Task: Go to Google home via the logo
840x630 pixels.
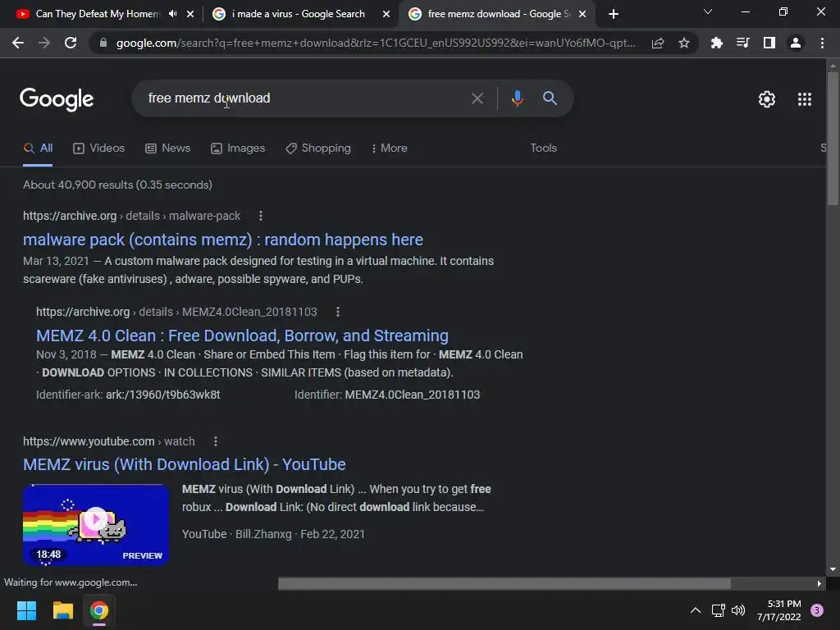Action: [57, 99]
